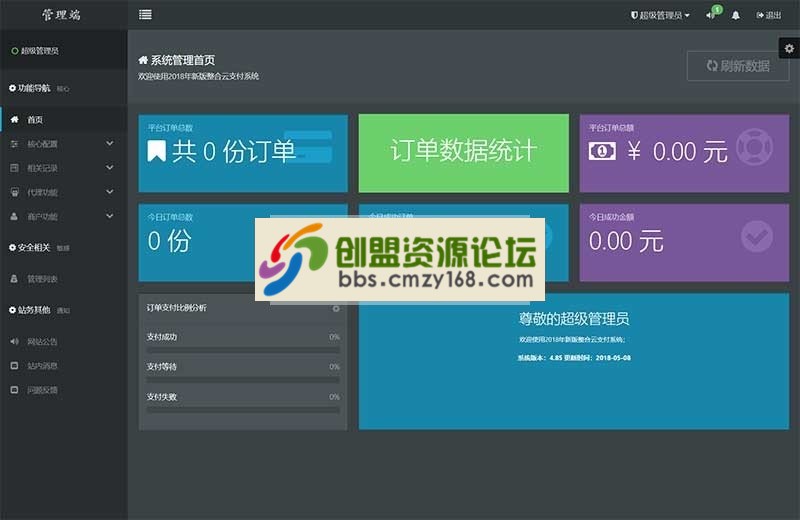800x520 pixels.
Task: Click 欢迎使用2018年新版整合云支付系统 under the page heading
Action: coord(198,77)
